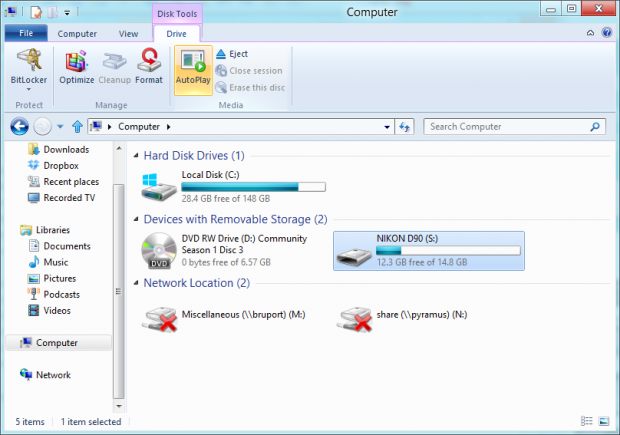Click '0 bytes free of 6.57 GB' text

226,263
